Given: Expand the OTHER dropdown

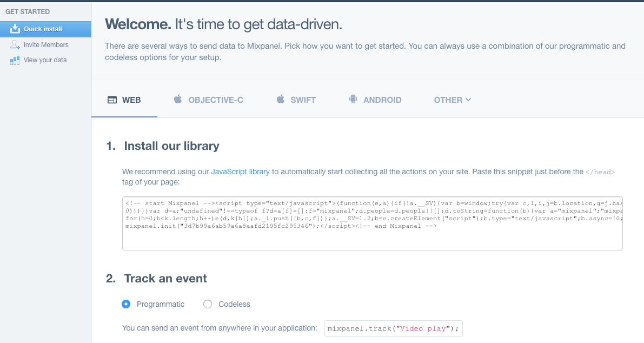Looking at the screenshot, I should (453, 100).
